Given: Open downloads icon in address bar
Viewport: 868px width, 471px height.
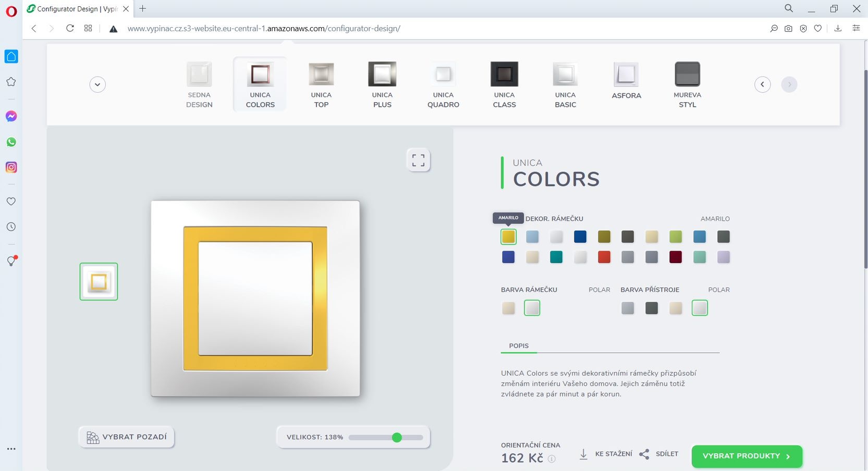Looking at the screenshot, I should click(x=838, y=29).
